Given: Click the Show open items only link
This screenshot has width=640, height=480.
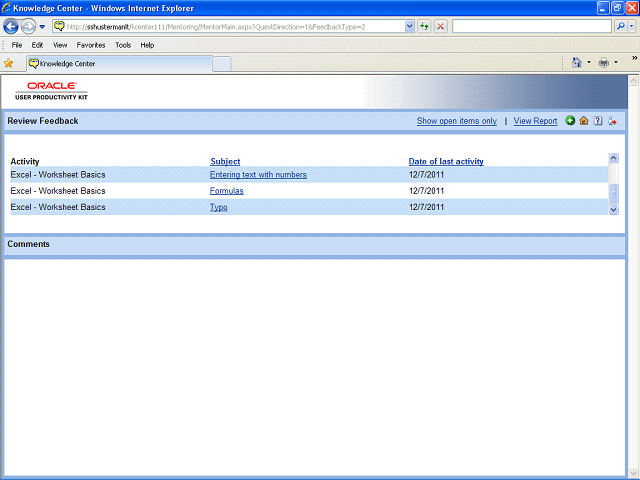Looking at the screenshot, I should (x=457, y=121).
